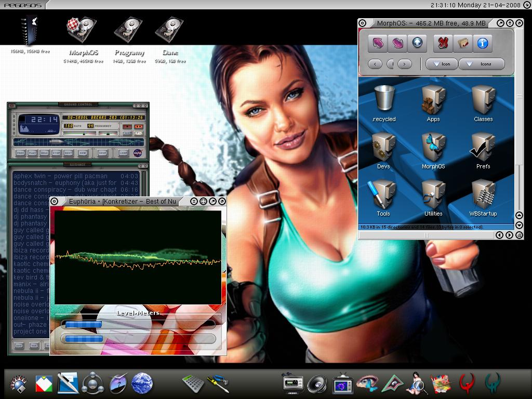
Task: Launch the loudspeaker dock icon
Action: 317,384
